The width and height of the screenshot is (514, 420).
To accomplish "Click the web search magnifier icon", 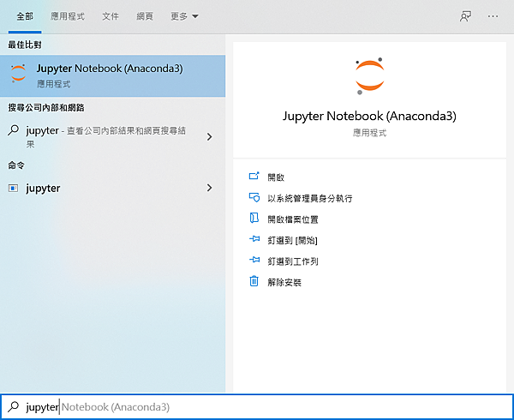I will [x=13, y=130].
